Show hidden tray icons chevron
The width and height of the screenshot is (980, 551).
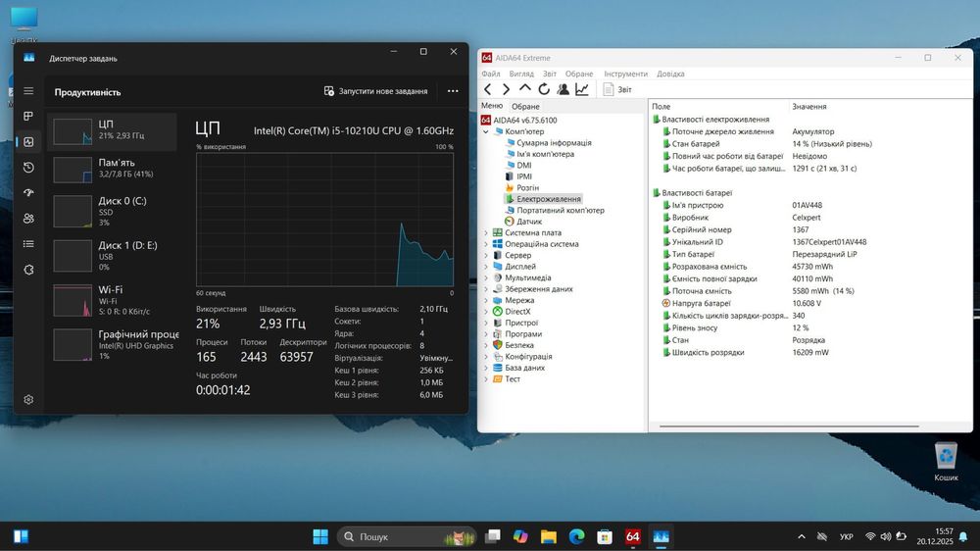(x=802, y=536)
